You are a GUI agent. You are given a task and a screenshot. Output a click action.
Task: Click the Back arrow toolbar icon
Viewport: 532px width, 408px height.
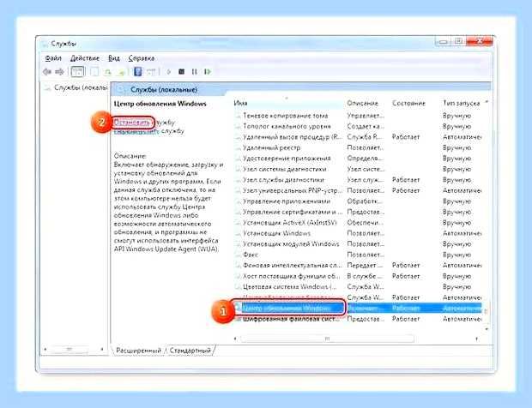click(x=47, y=72)
